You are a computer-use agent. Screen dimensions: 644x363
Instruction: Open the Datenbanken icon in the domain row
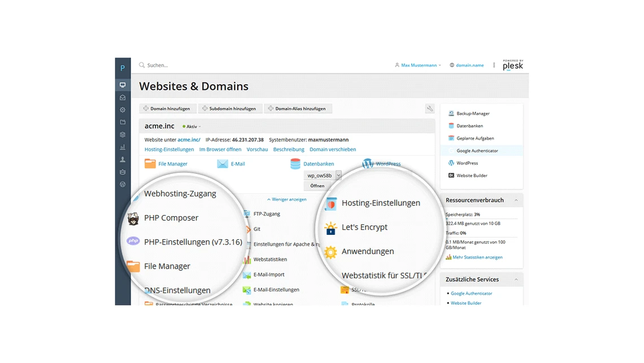295,164
